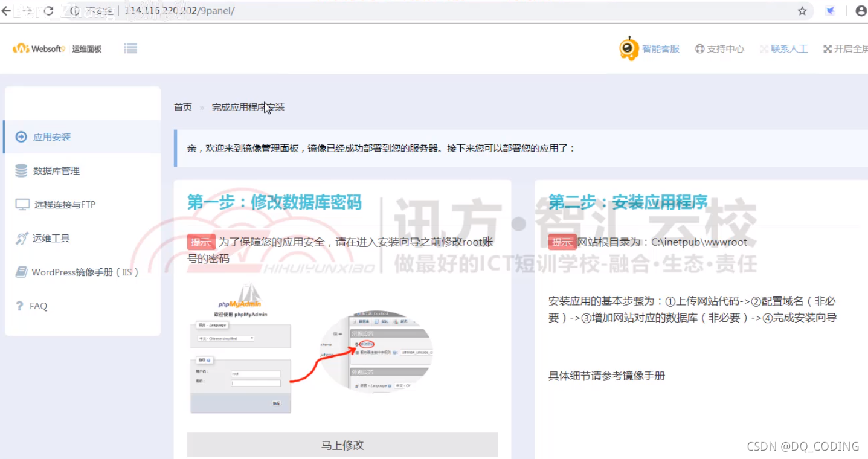Click the list menu icon beside Websoft9 logo
This screenshot has height=459, width=868.
(x=130, y=48)
